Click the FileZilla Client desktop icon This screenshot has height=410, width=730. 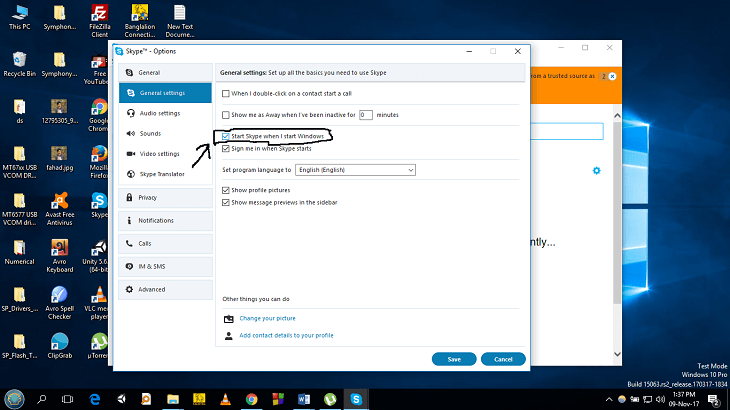(99, 18)
